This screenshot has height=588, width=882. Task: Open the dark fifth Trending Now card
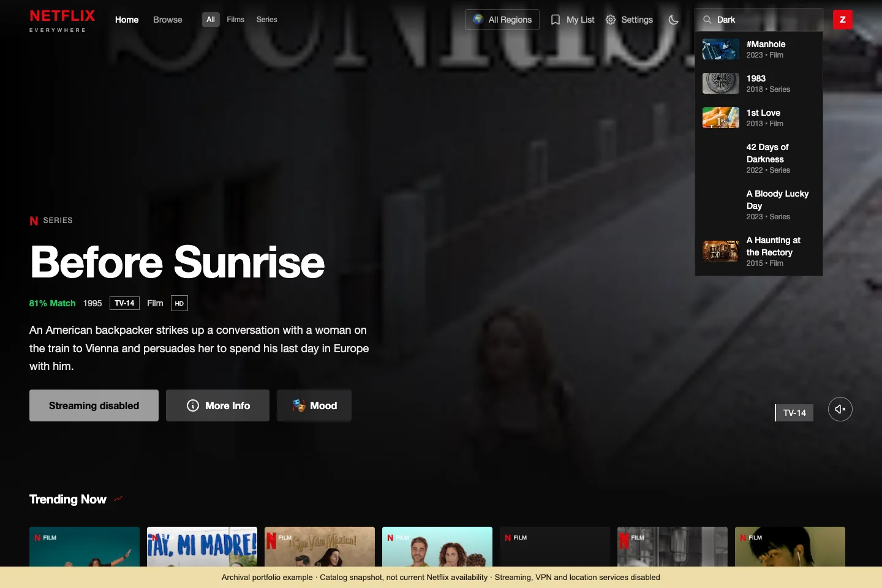pyautogui.click(x=555, y=546)
